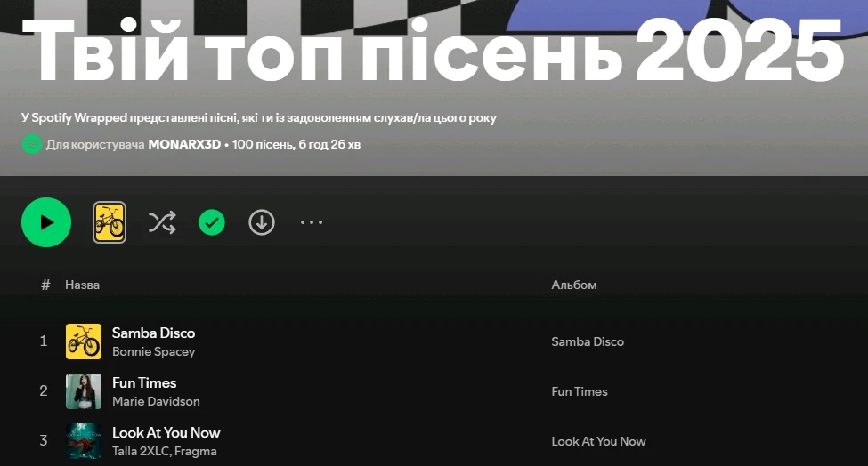This screenshot has height=466, width=868.
Task: Open the MONARX3D user profile
Action: pyautogui.click(x=184, y=144)
